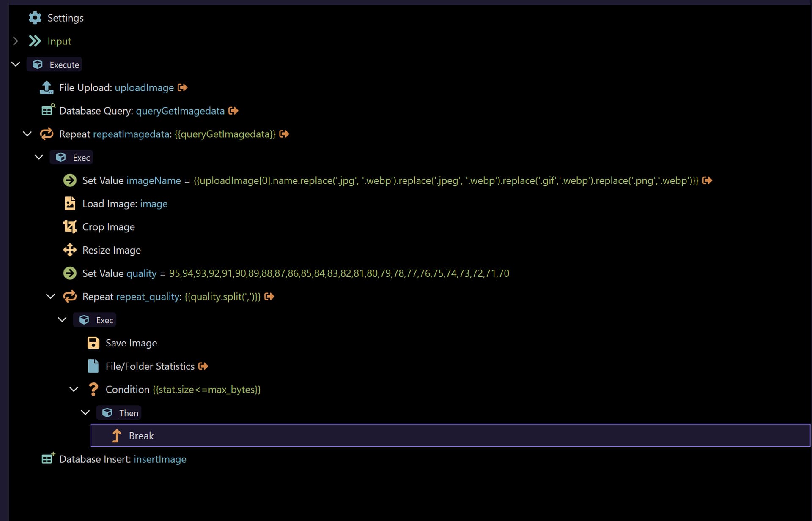Click the File/Folder Statistics document icon
The image size is (812, 521).
pyautogui.click(x=93, y=366)
